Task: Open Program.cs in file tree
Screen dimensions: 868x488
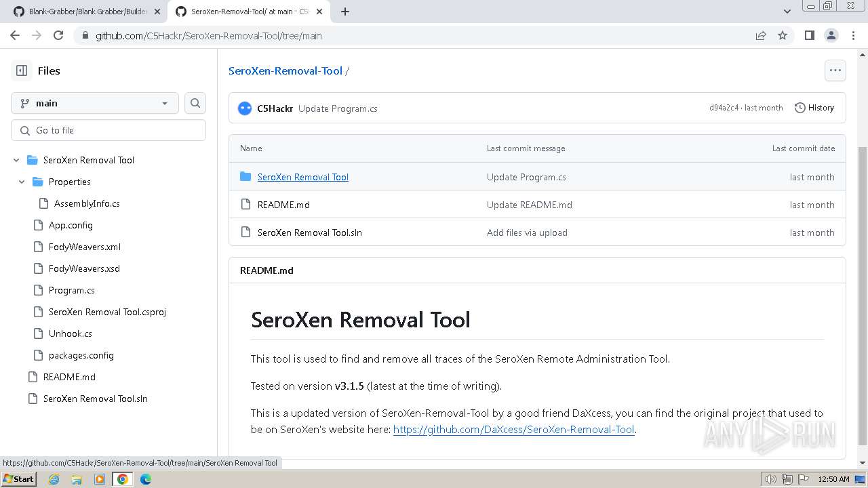Action: 72,290
